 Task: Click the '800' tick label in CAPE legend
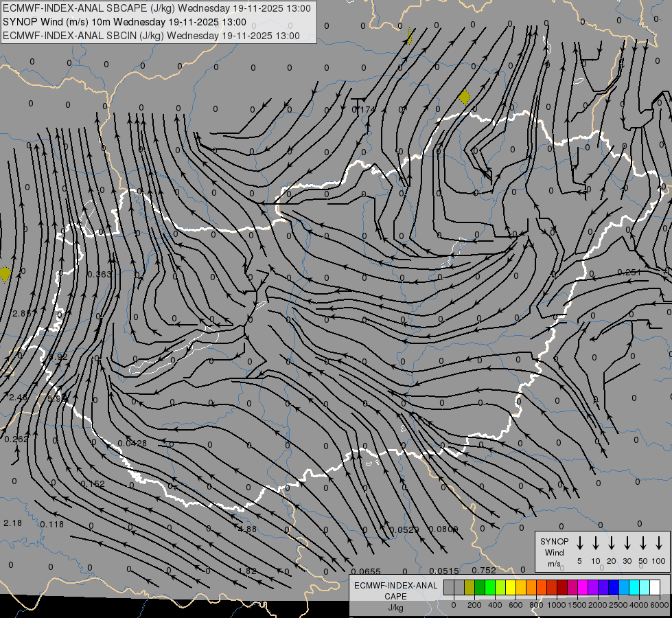536,605
